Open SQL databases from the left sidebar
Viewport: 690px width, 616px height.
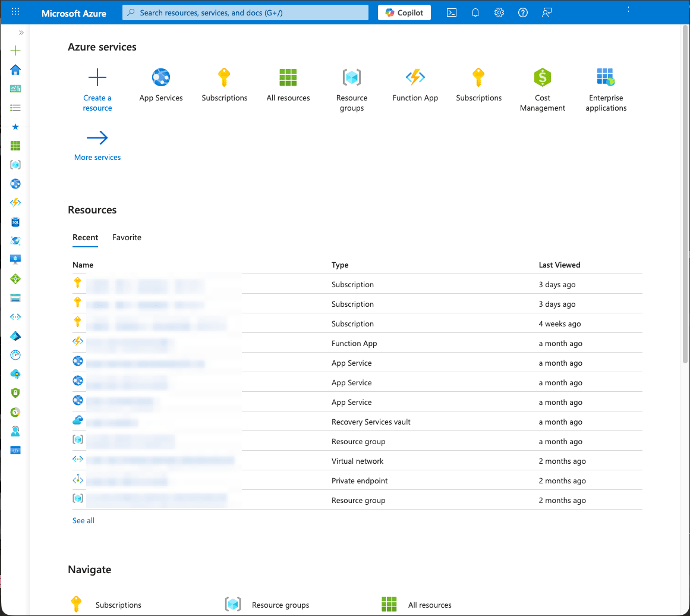[15, 222]
